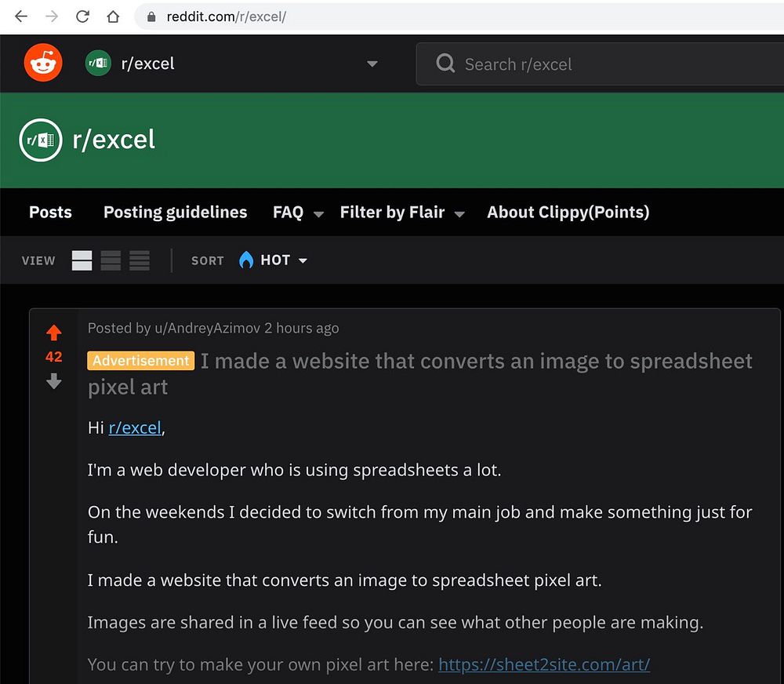
Task: Expand the r/excel community dropdown
Action: (x=372, y=64)
